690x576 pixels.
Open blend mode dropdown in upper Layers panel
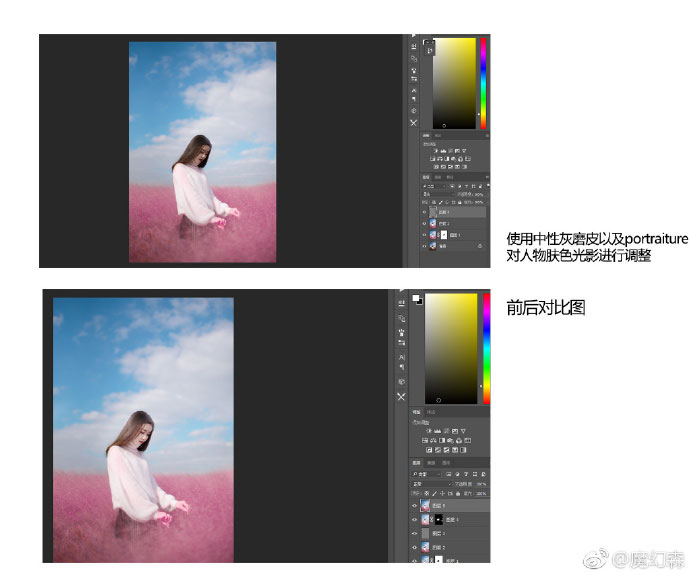(438, 194)
